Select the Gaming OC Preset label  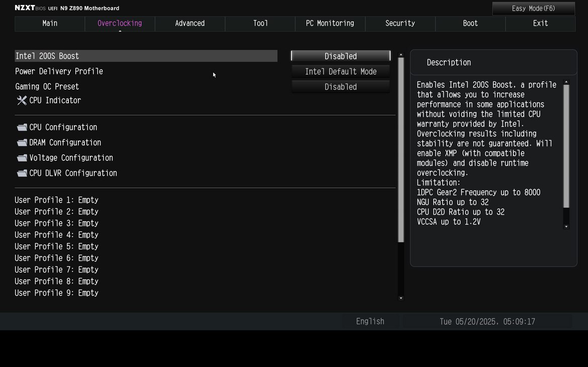click(47, 87)
